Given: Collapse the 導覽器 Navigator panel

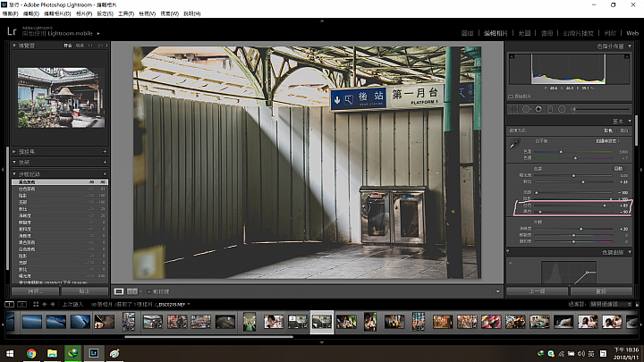Looking at the screenshot, I should click(14, 46).
